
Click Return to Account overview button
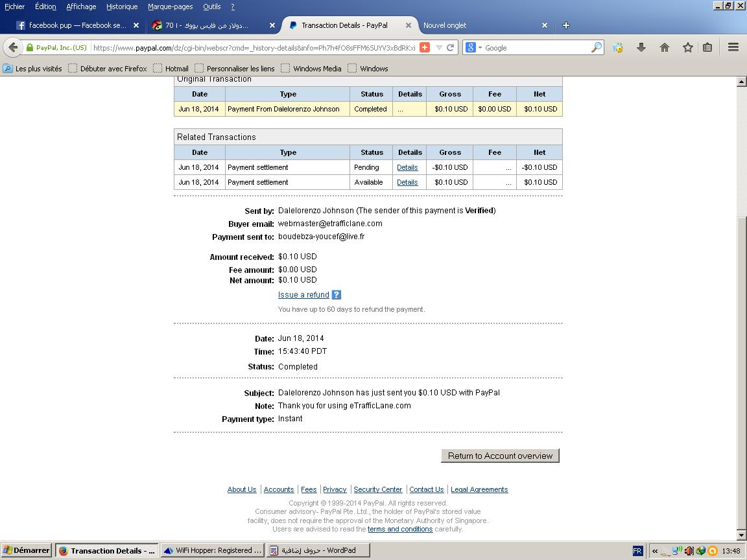pyautogui.click(x=500, y=456)
